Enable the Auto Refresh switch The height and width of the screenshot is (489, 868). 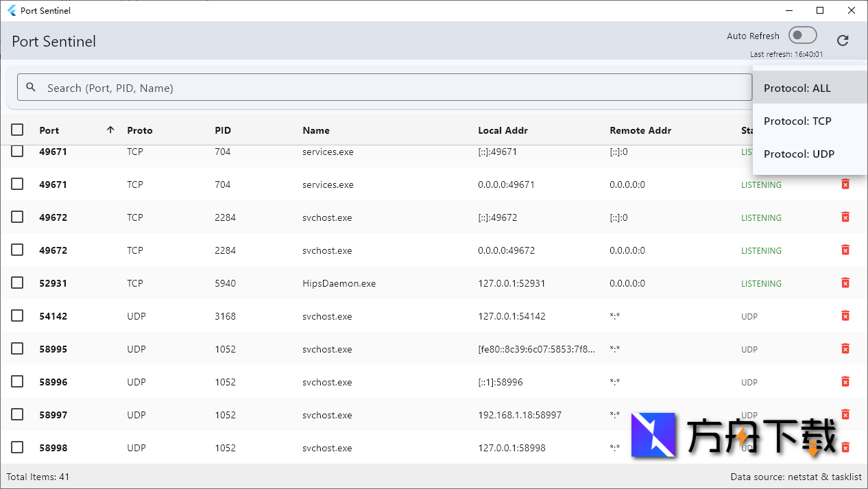point(802,36)
